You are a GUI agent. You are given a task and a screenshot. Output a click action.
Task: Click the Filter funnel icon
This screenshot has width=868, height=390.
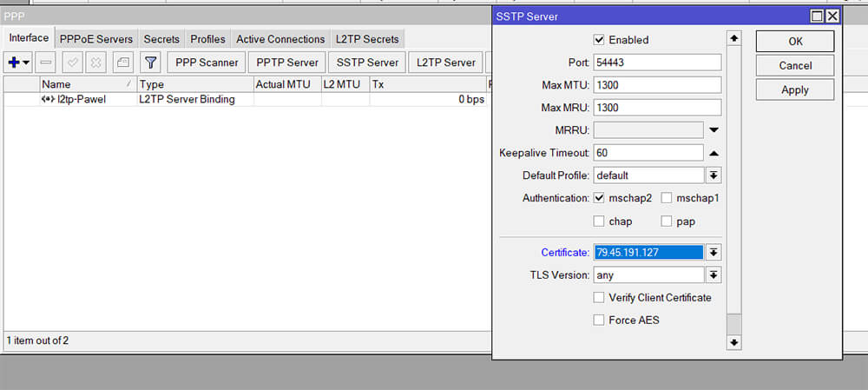point(149,63)
